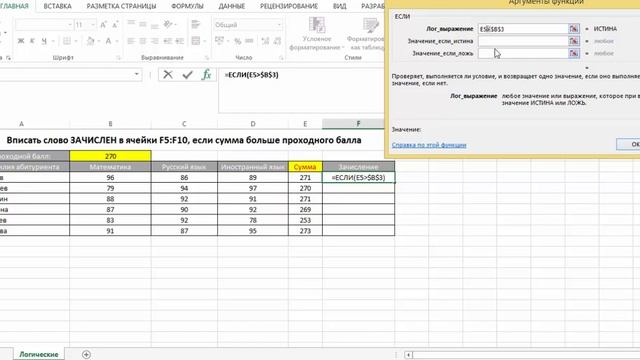
Task: Collapse dialog button next to Лог_выражение
Action: click(574, 29)
